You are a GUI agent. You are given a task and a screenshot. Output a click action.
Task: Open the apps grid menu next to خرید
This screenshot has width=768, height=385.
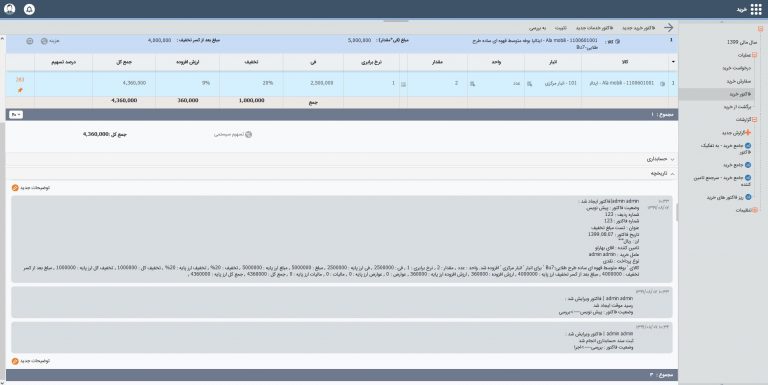[756, 9]
